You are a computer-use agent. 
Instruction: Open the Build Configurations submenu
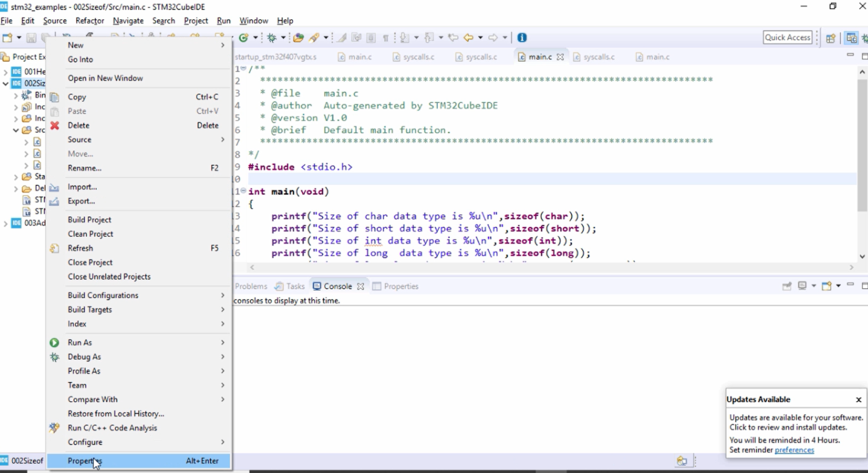coord(139,296)
